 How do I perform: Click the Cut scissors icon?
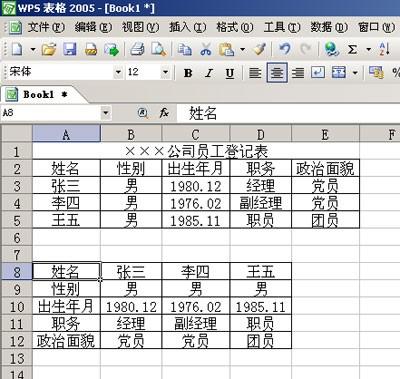pyautogui.click(x=206, y=50)
